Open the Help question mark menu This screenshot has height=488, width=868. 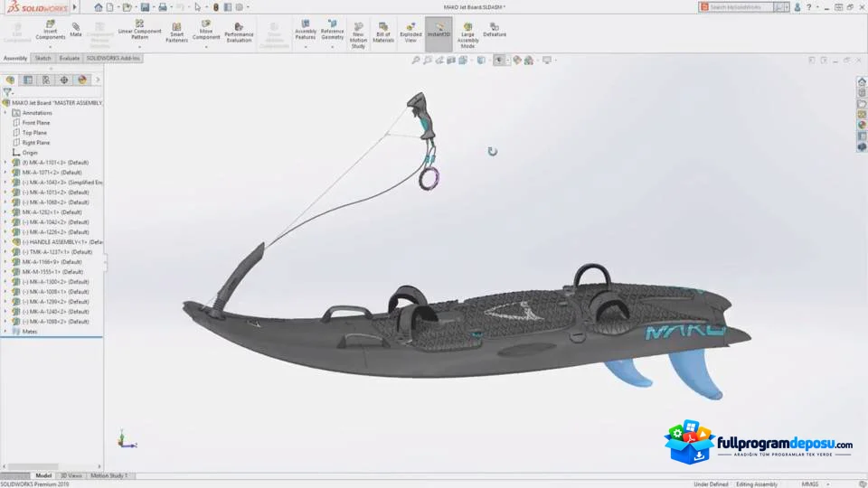(x=808, y=7)
